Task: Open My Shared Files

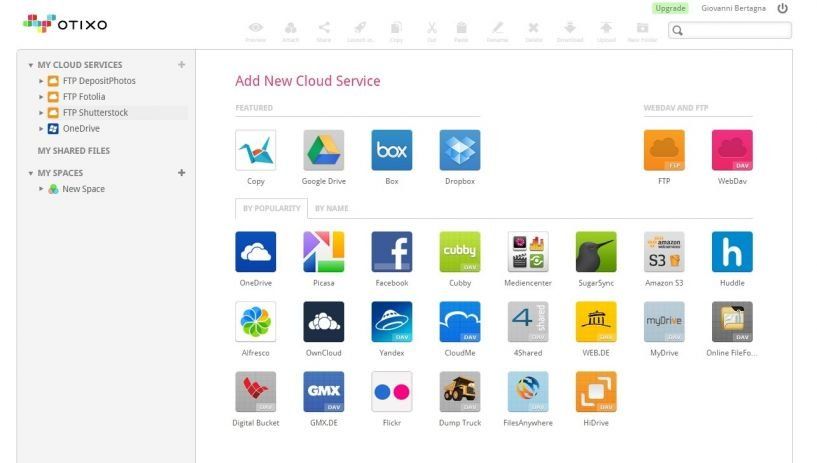Action: click(73, 151)
